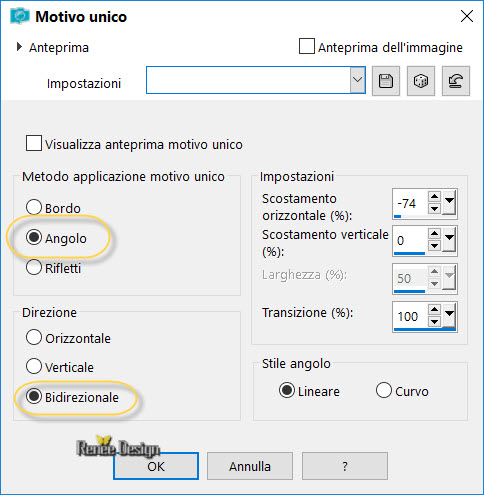Increase Scostamento orizzontale with the up arrow
The image size is (484, 495).
tap(434, 196)
